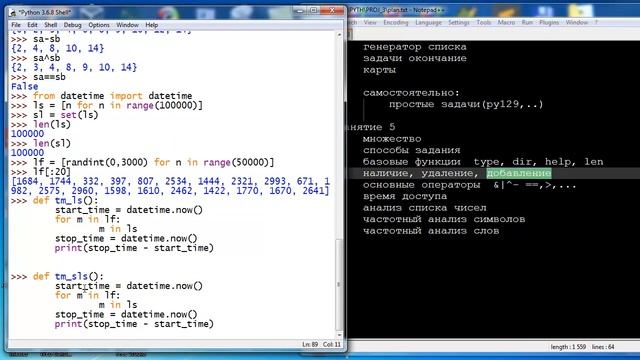Open the Help menu in Python Shell
This screenshot has height=360, width=640.
151,25
